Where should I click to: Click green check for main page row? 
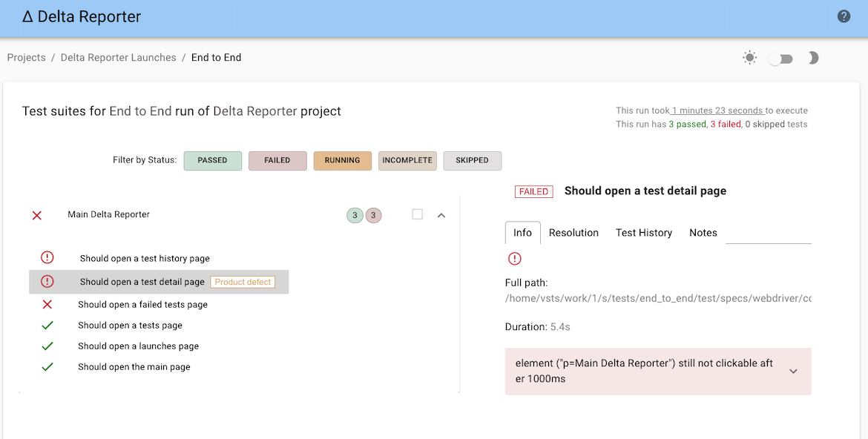pos(47,366)
